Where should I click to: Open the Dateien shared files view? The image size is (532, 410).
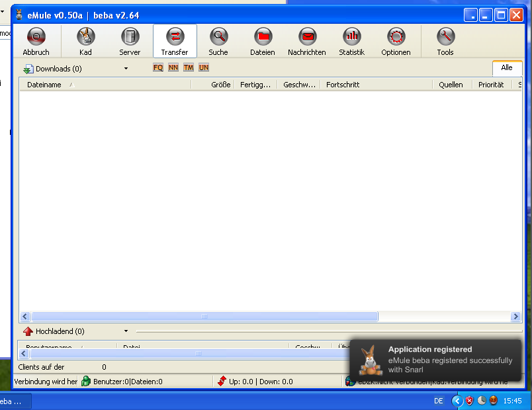[263, 41]
